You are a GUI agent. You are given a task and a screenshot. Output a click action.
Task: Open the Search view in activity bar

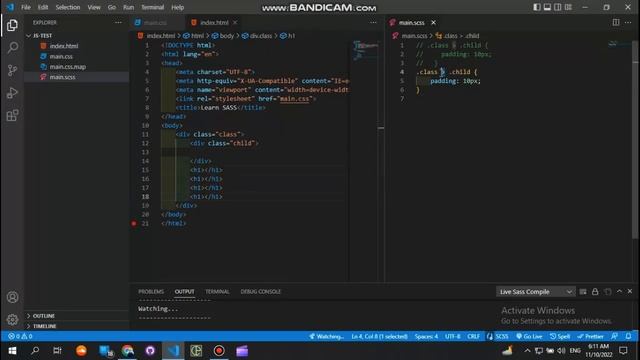pos(12,48)
